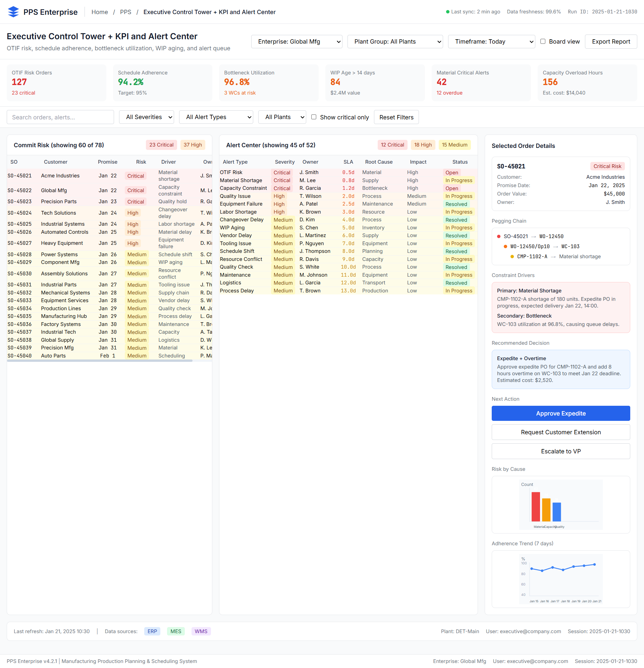Click the yellow CMP-1102-A pegging dot
The image size is (644, 668).
click(x=512, y=257)
